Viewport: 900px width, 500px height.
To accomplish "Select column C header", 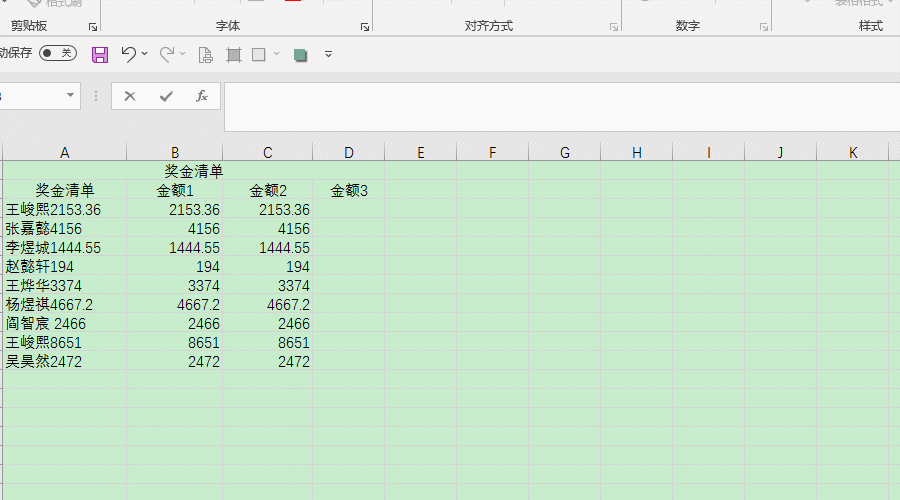I will pos(267,153).
